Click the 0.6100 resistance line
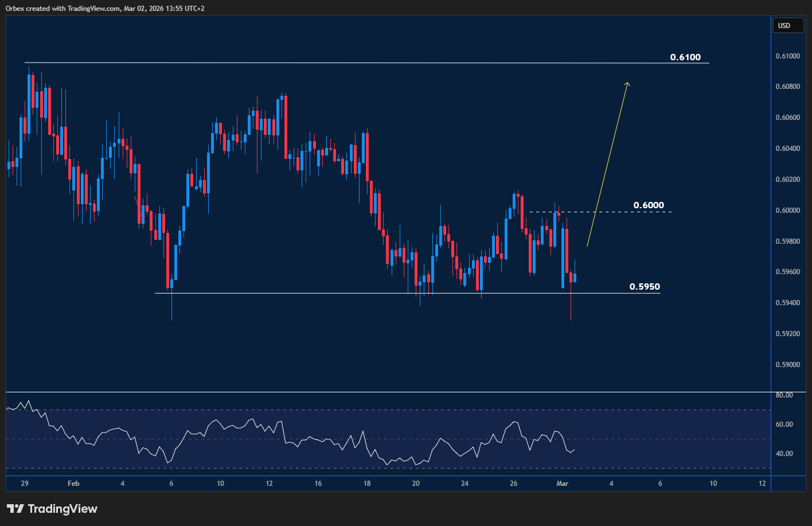This screenshot has height=526, width=812. coord(344,63)
